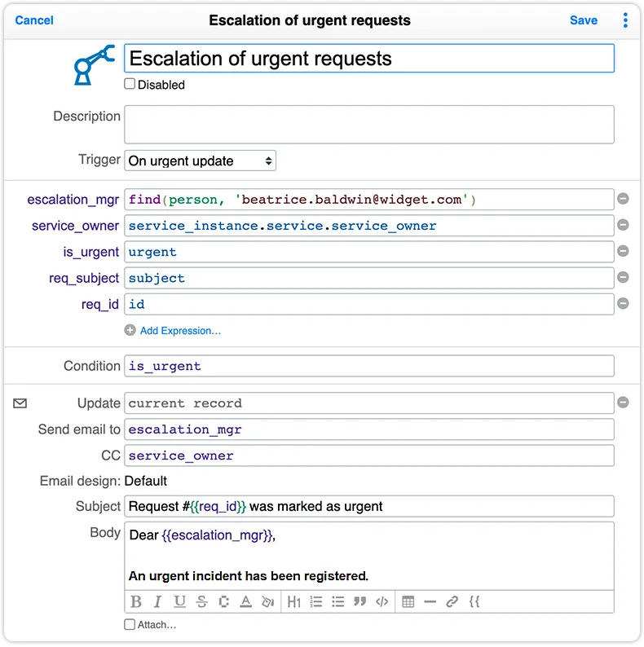Open the three-dot more options menu
The height and width of the screenshot is (647, 644).
tap(625, 20)
